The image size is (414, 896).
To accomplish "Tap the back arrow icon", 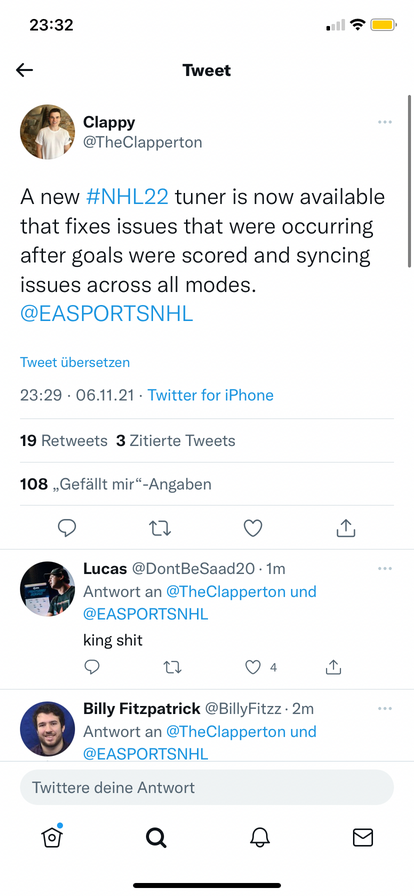I will click(x=25, y=70).
